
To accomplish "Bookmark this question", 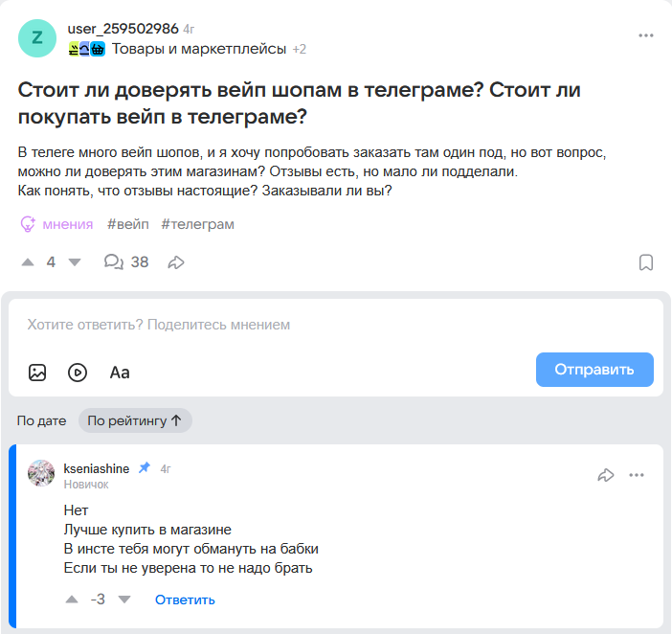I will 646,262.
